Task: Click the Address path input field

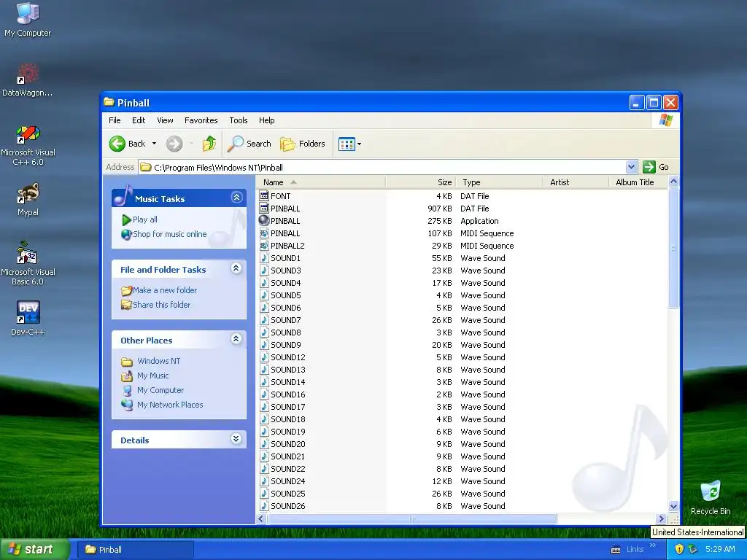Action: (x=389, y=167)
